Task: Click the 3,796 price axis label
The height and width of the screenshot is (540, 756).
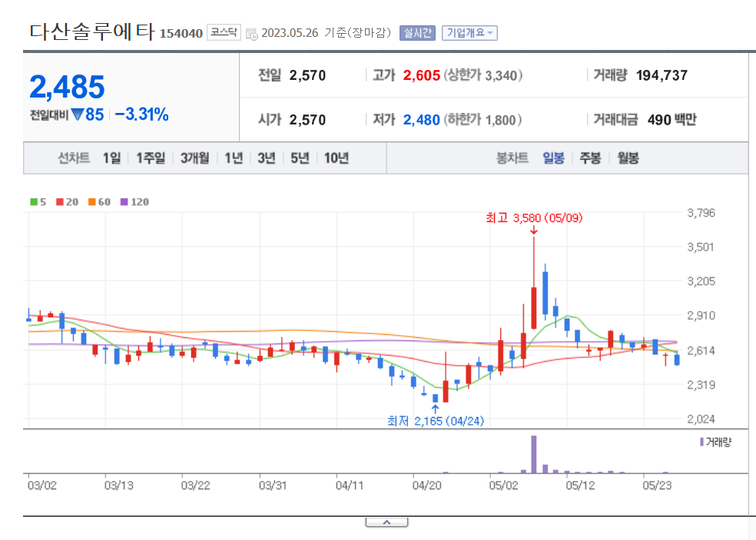Action: click(x=701, y=213)
